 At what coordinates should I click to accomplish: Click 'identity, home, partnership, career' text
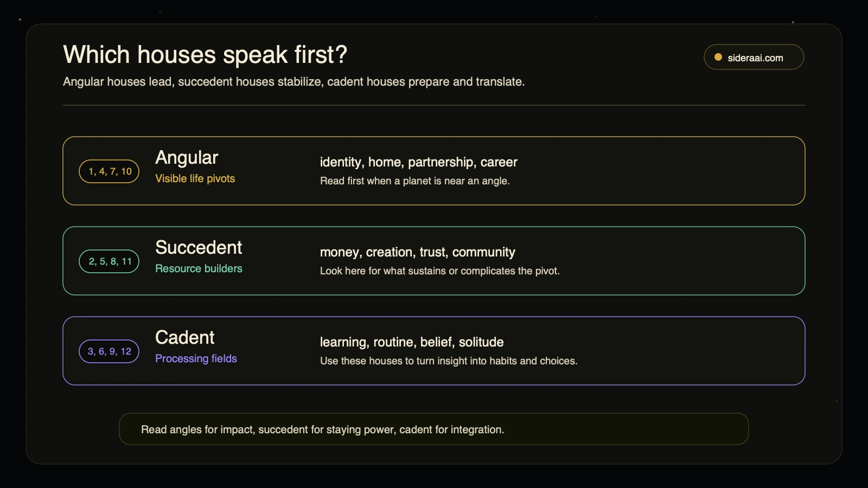pyautogui.click(x=418, y=162)
